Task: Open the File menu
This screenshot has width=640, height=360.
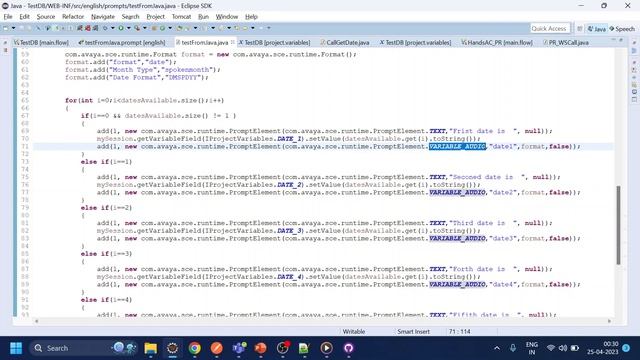Action: coord(8,17)
